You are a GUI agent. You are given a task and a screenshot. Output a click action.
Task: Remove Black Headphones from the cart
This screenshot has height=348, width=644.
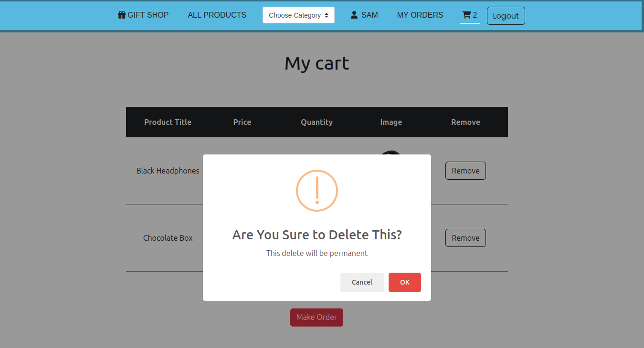tap(465, 171)
